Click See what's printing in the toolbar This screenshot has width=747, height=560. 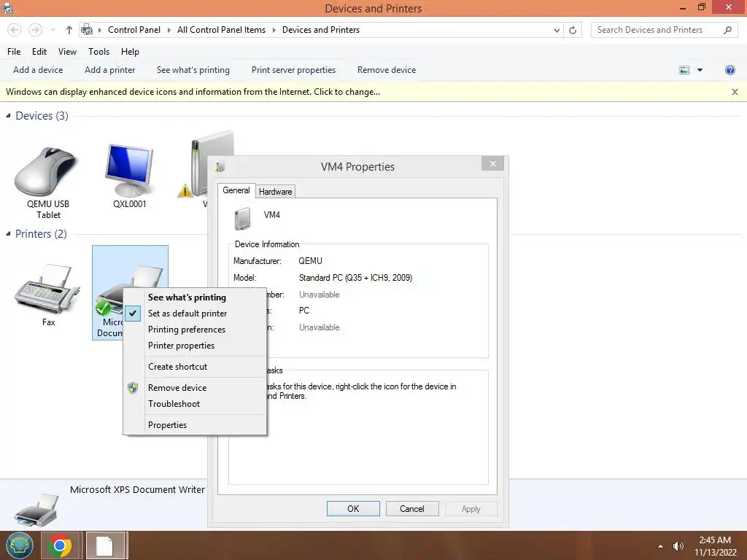[193, 70]
